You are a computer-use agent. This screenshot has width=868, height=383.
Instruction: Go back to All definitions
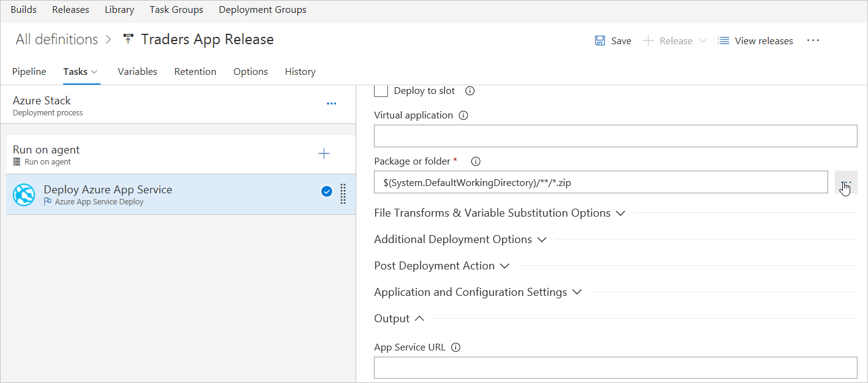click(57, 39)
